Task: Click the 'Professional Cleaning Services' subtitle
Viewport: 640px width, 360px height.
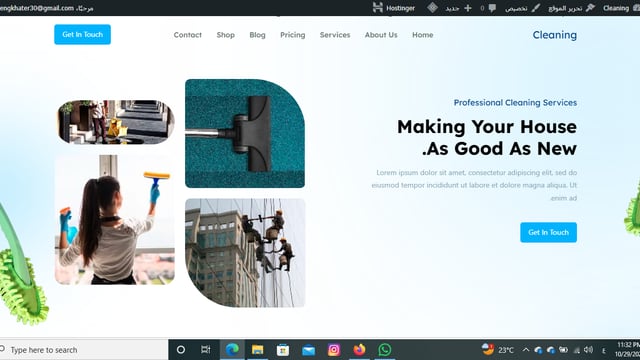Action: click(516, 102)
